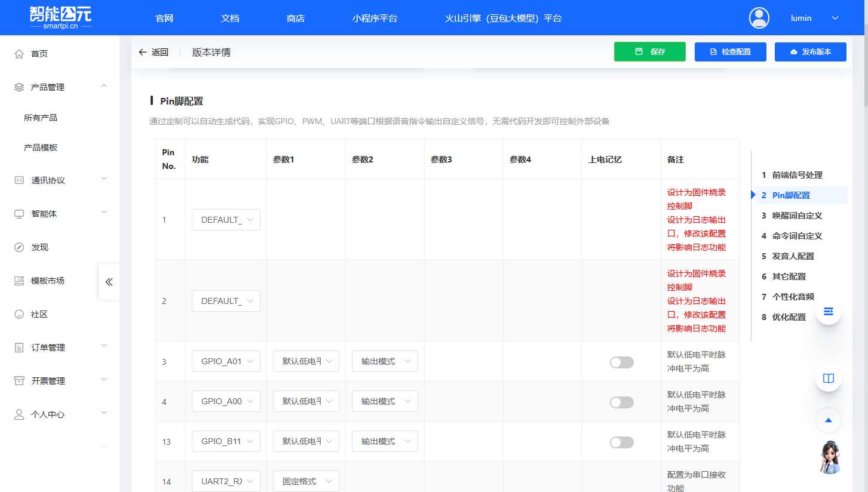Open the GPIO_A01 function dropdown
The width and height of the screenshot is (868, 492).
pos(226,361)
